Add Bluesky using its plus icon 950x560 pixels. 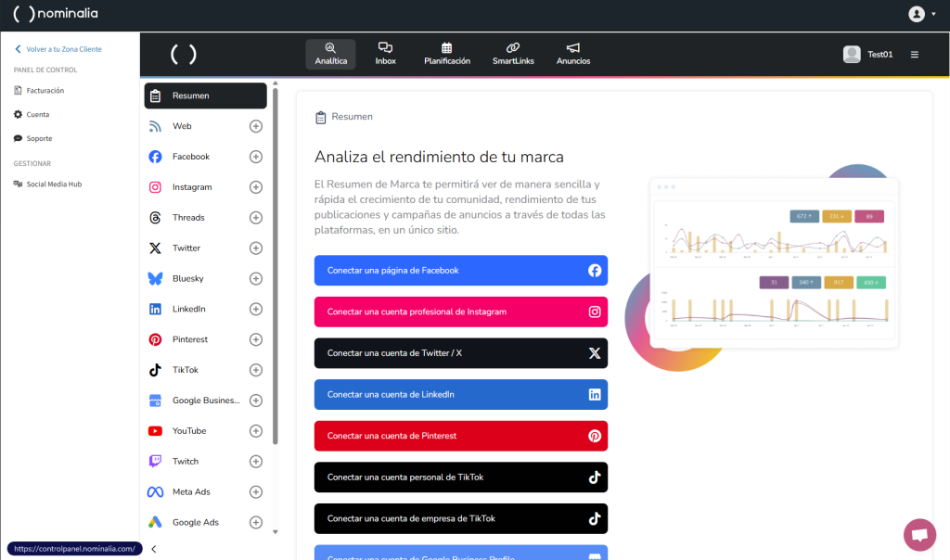click(x=256, y=278)
